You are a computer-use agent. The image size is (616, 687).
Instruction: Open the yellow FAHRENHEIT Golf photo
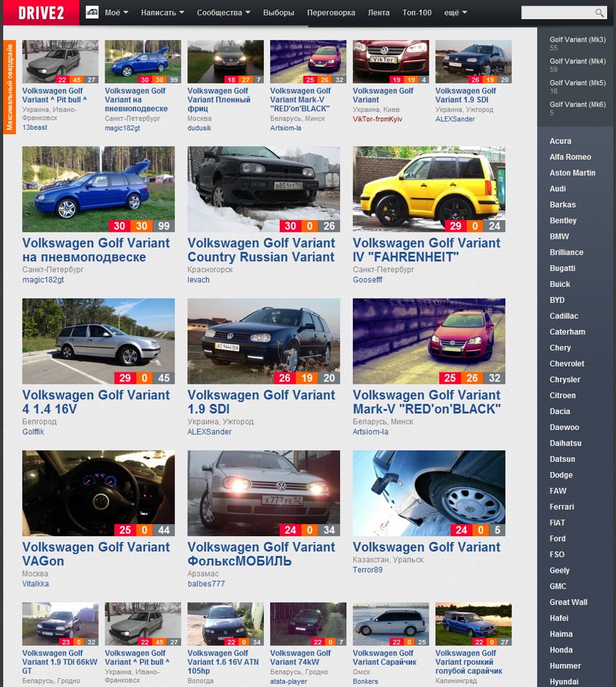(429, 189)
